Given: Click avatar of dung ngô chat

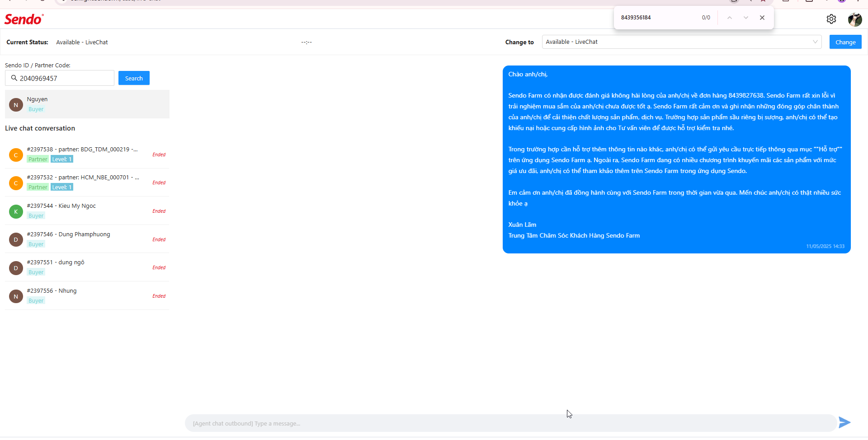Looking at the screenshot, I should pos(16,268).
